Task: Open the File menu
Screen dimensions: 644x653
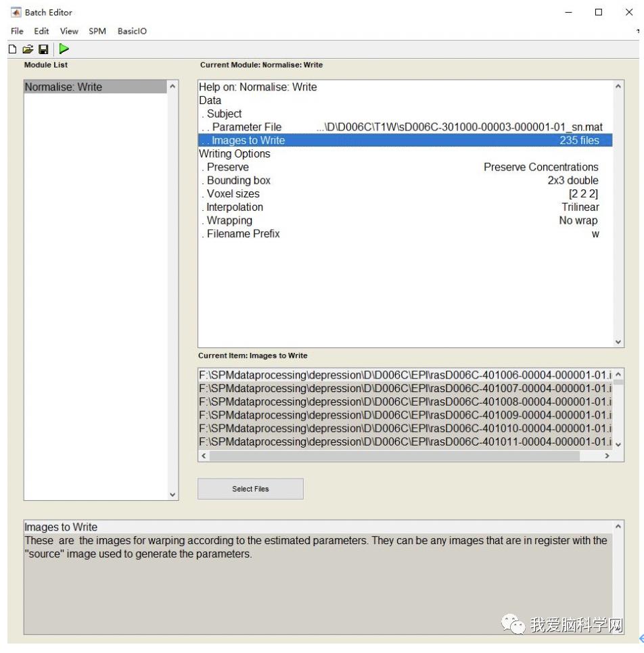Action: 17,31
